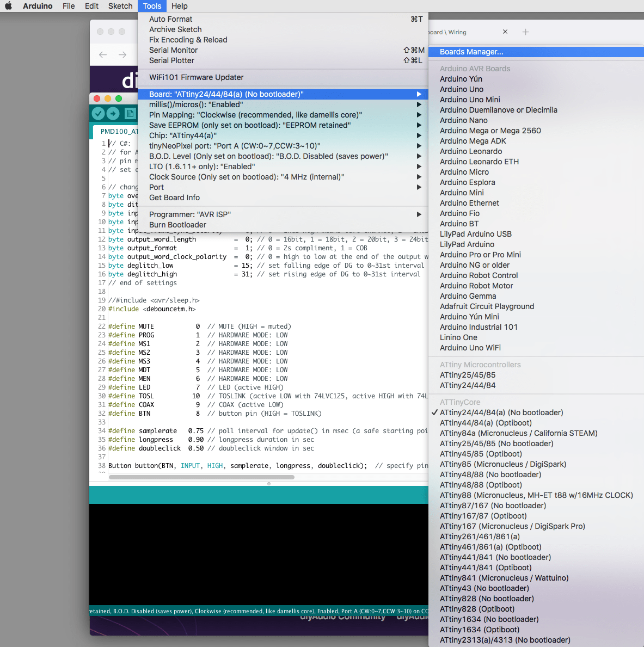
Task: Select the Arduino Uno board
Action: tap(536, 89)
